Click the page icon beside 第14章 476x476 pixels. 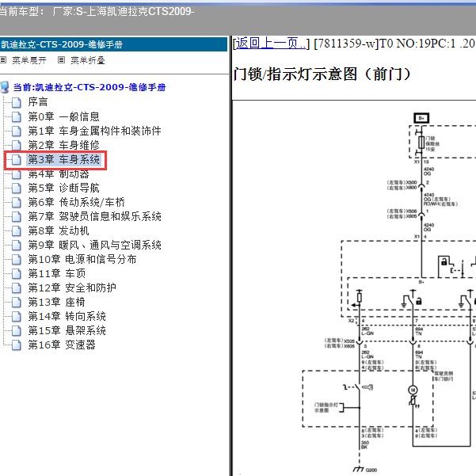pyautogui.click(x=17, y=317)
